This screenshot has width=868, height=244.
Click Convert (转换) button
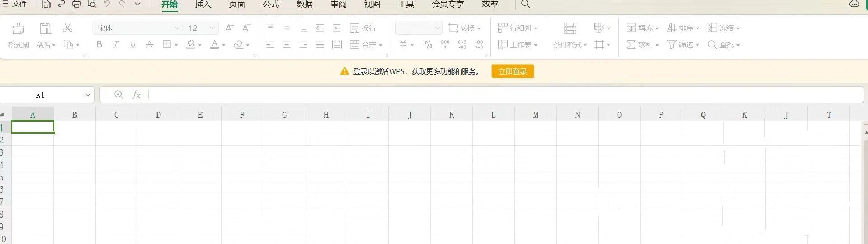(x=464, y=28)
